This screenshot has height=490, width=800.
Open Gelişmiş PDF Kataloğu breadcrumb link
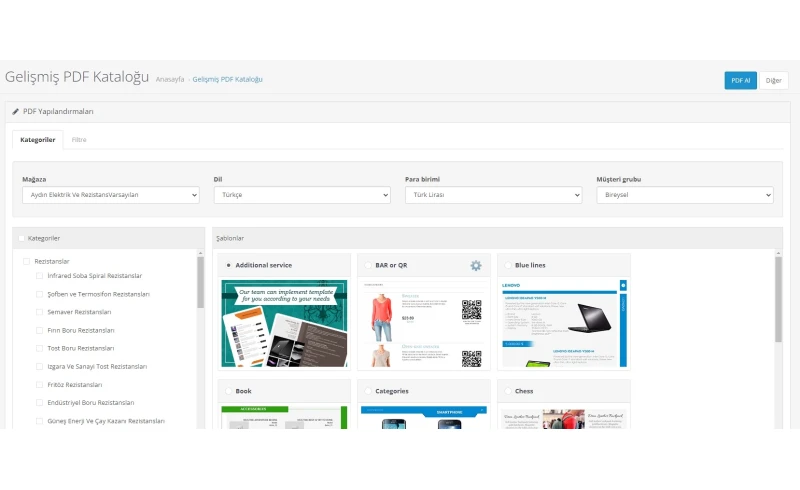point(228,79)
